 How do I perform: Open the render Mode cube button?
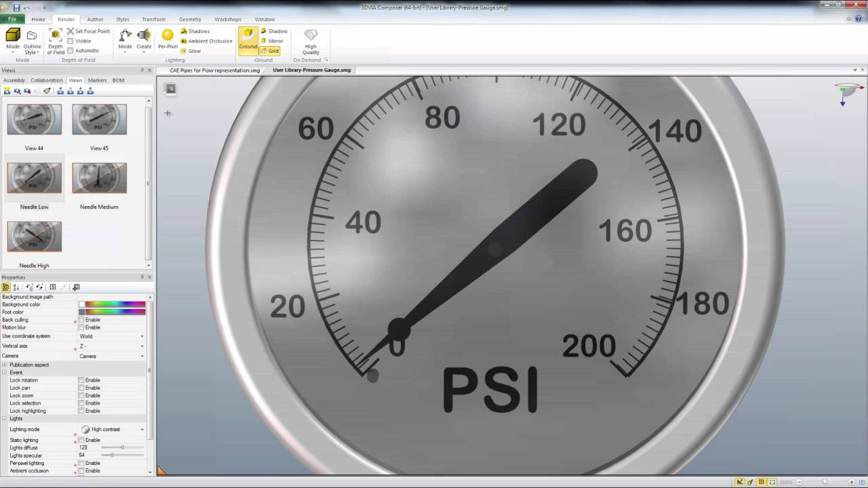click(x=13, y=41)
